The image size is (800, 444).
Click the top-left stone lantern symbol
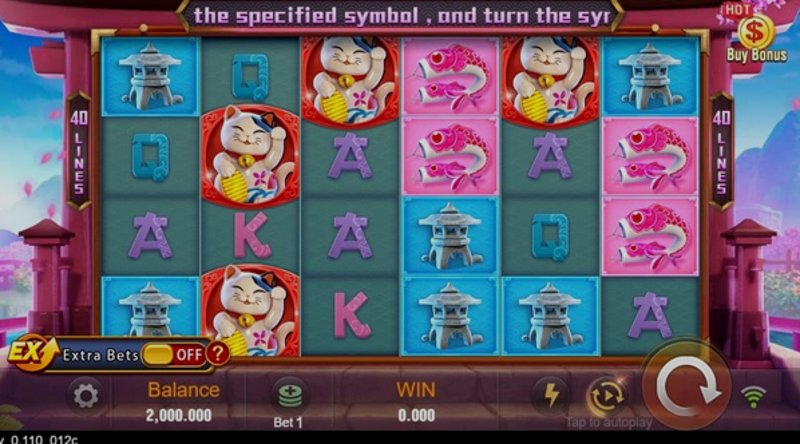point(150,77)
